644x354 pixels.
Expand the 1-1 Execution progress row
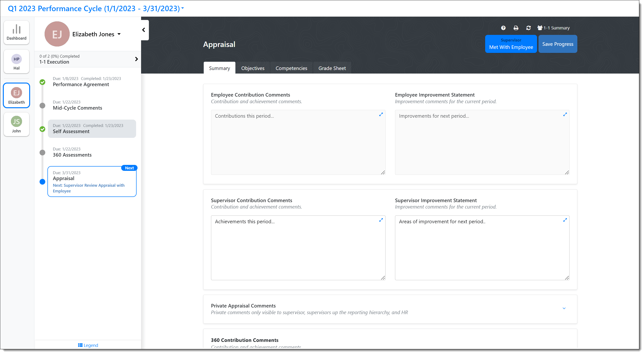136,59
